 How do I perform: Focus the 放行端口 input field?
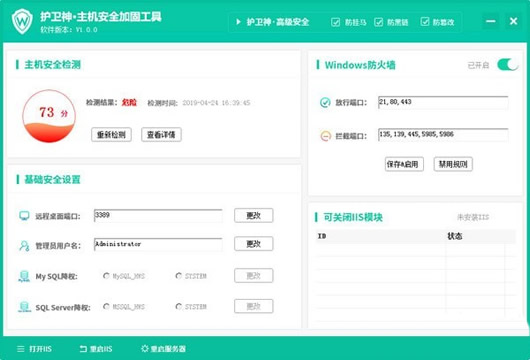[x=443, y=102]
